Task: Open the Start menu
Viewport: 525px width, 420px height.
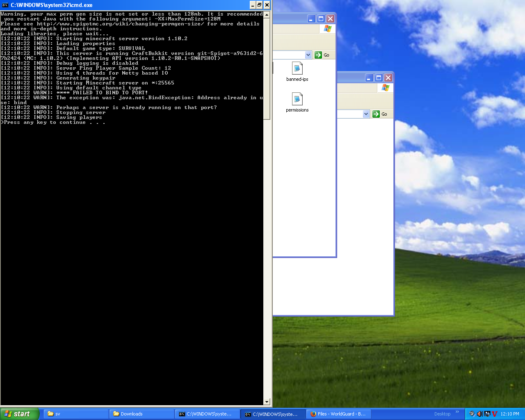Action: (x=20, y=414)
